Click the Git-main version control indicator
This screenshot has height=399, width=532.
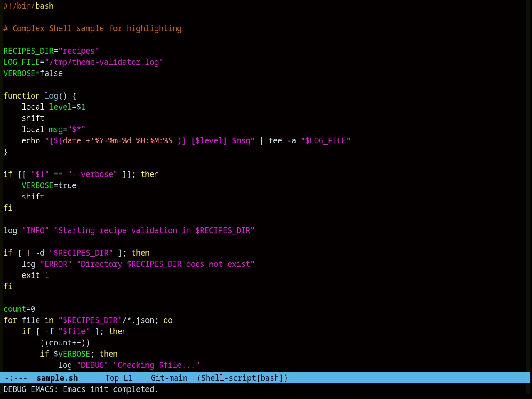[x=169, y=378]
